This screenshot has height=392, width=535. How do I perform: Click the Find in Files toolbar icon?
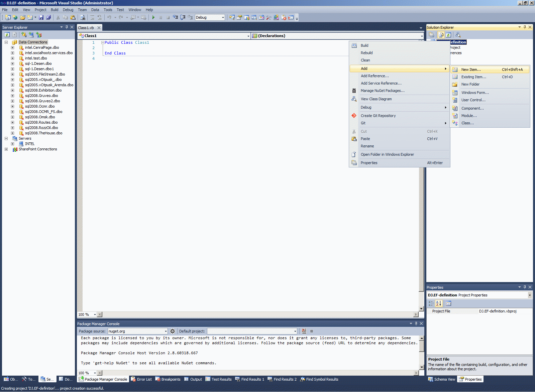[x=83, y=17]
